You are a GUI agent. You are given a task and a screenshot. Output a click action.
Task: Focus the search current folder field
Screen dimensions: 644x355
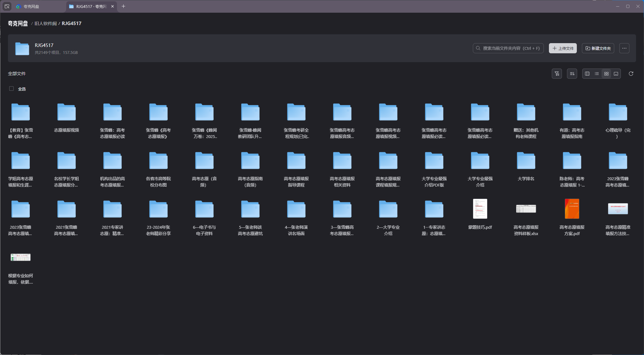pos(511,48)
